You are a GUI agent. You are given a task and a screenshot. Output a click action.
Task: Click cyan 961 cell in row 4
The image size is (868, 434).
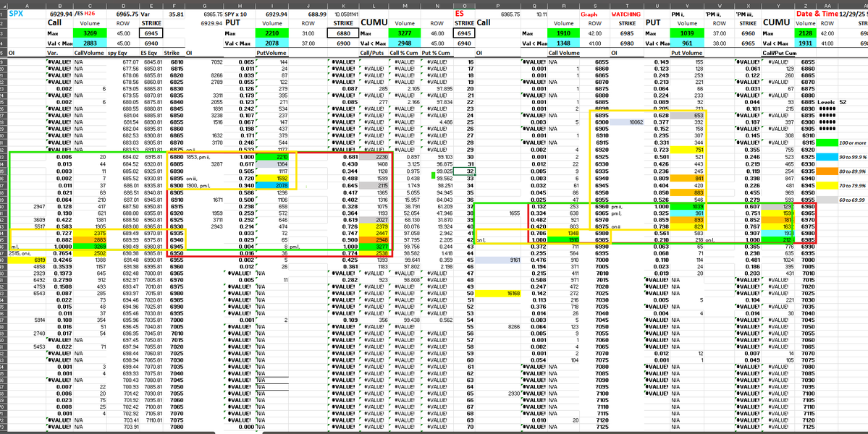pos(686,43)
